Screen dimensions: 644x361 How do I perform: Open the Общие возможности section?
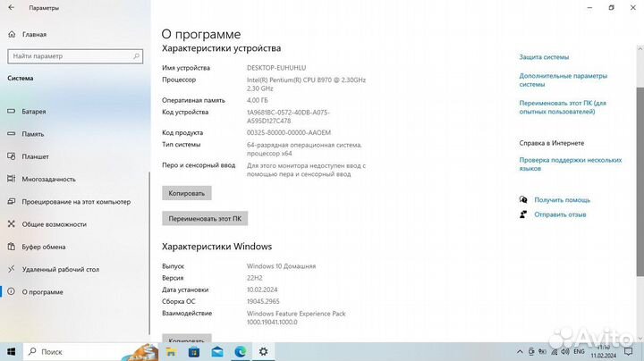55,224
